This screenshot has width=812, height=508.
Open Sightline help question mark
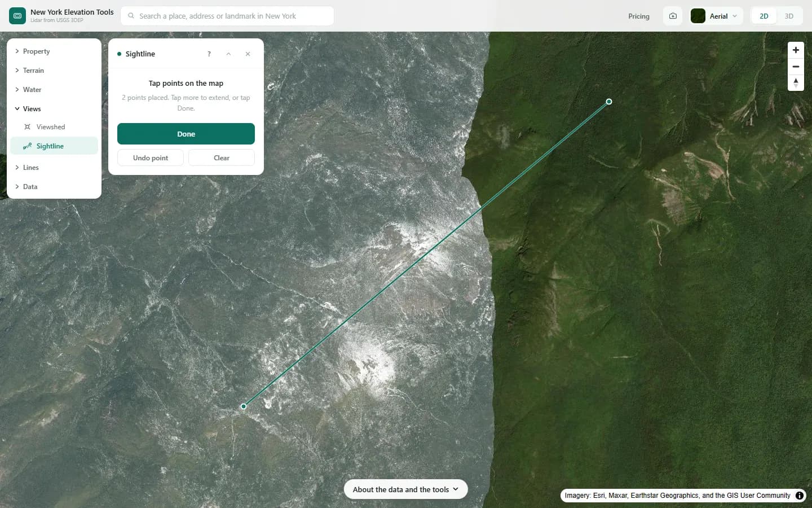coord(209,54)
